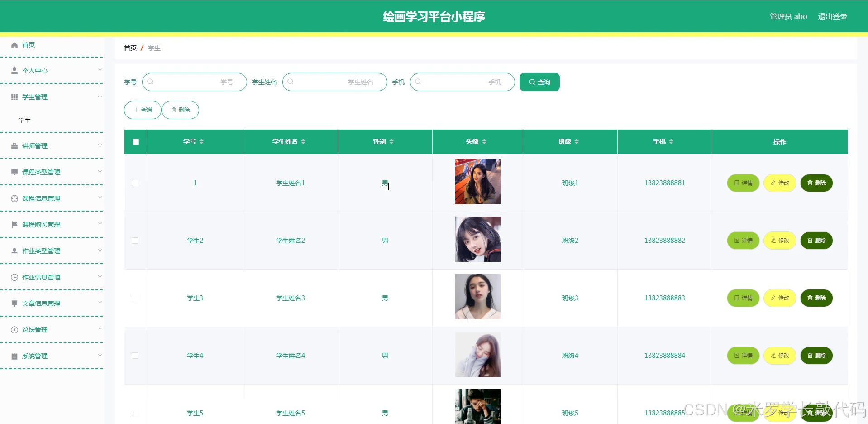This screenshot has height=424, width=868.
Task: Collapse the 学生管理 chevron
Action: pos(100,96)
